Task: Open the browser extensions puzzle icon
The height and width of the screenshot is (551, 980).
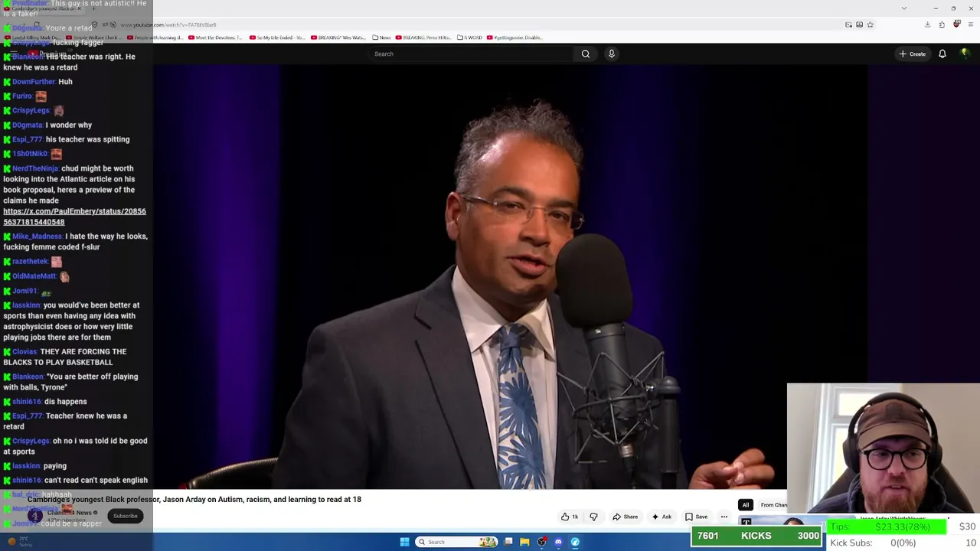Action: 942,24
